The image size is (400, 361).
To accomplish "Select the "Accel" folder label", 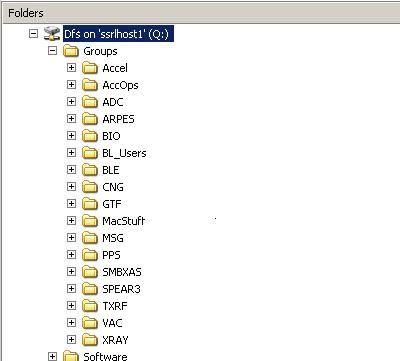I will point(115,68).
